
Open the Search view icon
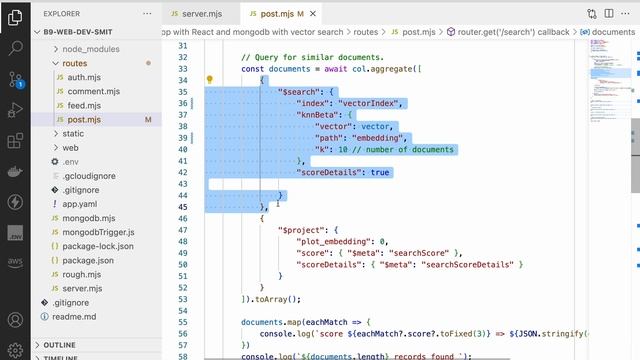[x=15, y=48]
